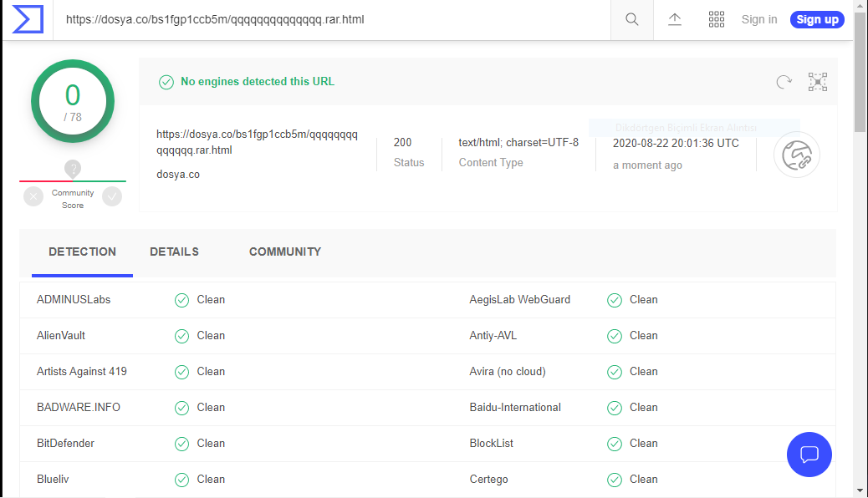
Task: Select the DETECTION tab
Action: click(x=82, y=252)
